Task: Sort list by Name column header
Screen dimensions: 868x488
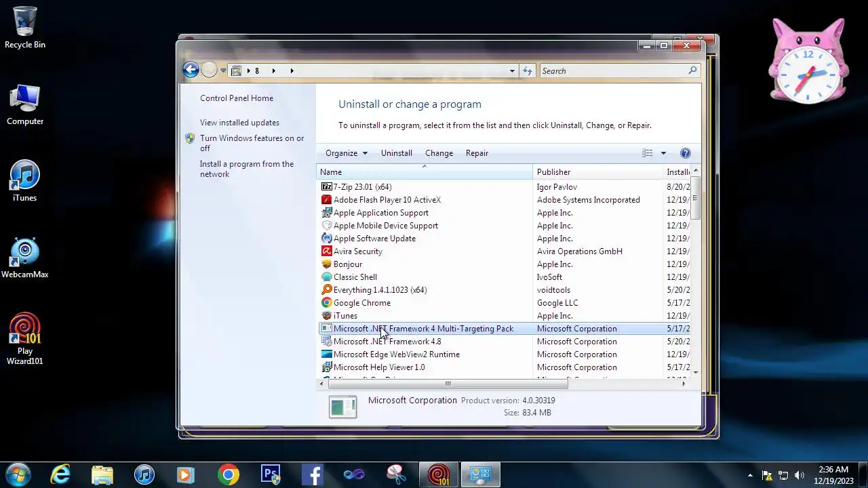Action: tap(425, 172)
